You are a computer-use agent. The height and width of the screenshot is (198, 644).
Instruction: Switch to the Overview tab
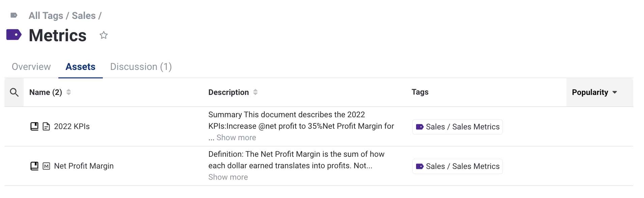tap(31, 67)
